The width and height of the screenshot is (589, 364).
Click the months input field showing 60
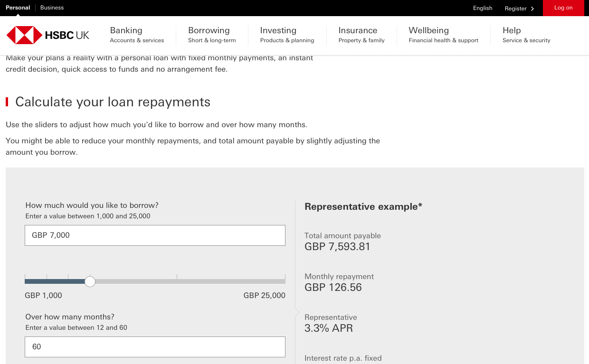click(x=155, y=347)
